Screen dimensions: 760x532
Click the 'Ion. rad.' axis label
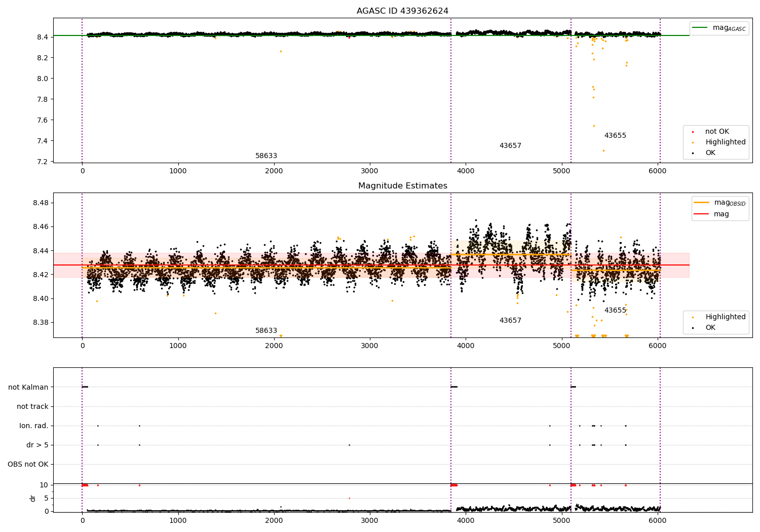(34, 426)
